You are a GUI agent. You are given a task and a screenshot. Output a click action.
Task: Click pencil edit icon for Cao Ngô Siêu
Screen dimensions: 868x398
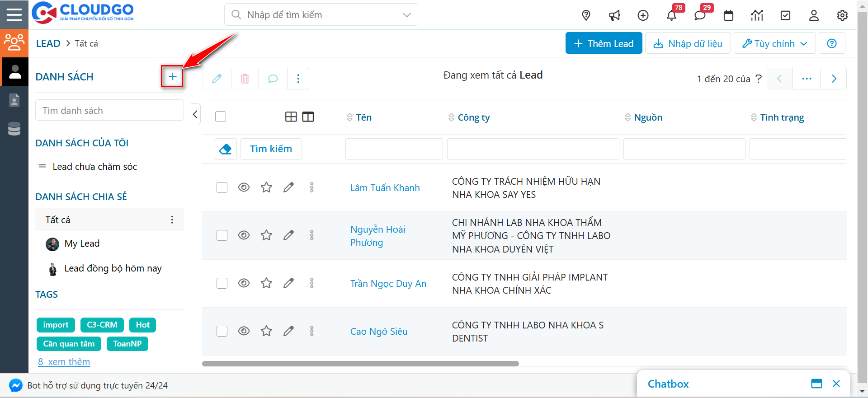[288, 331]
